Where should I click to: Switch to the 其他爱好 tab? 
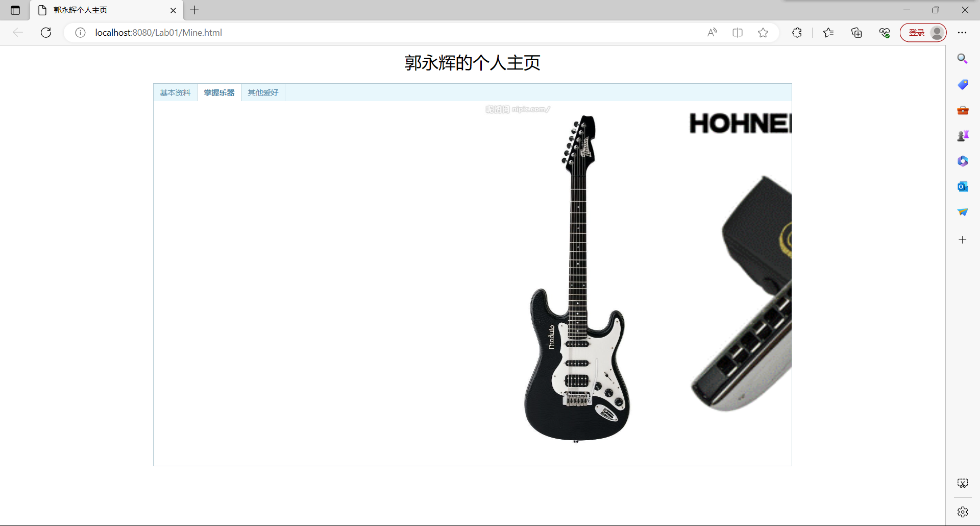click(263, 92)
